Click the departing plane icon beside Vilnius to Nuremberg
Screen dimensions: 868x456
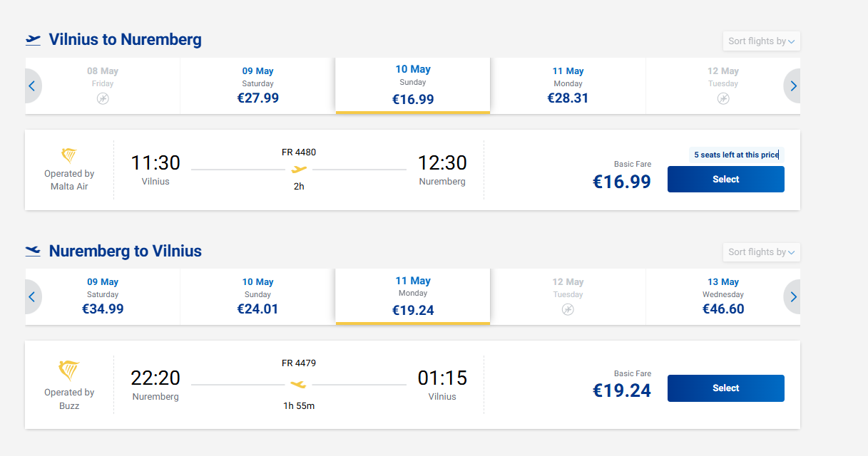coord(33,40)
